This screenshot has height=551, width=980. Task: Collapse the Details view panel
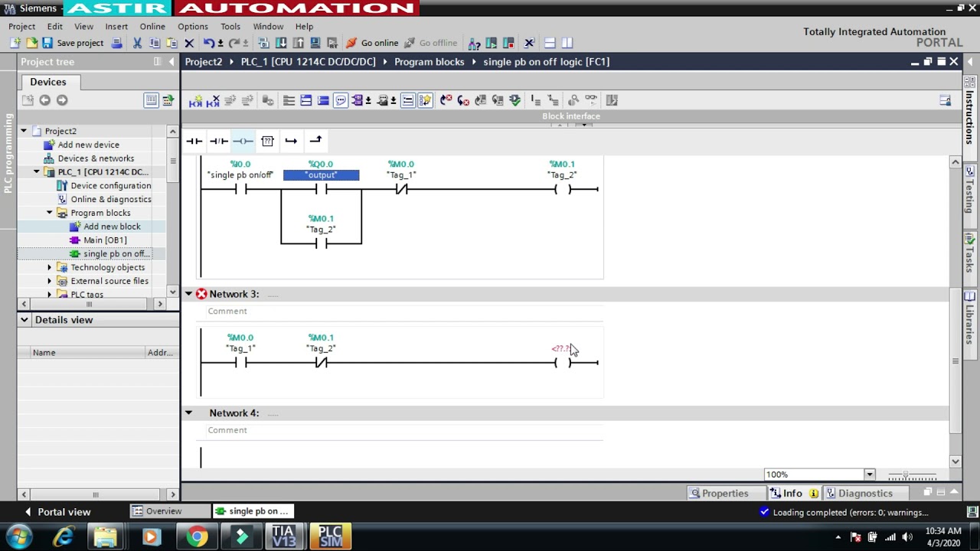[x=24, y=320]
